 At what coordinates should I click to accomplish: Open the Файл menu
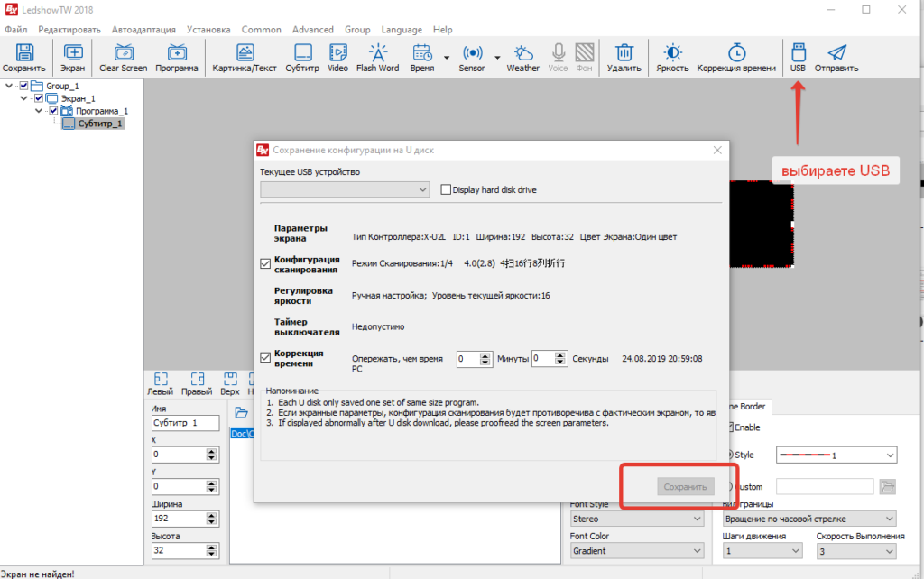coord(16,30)
